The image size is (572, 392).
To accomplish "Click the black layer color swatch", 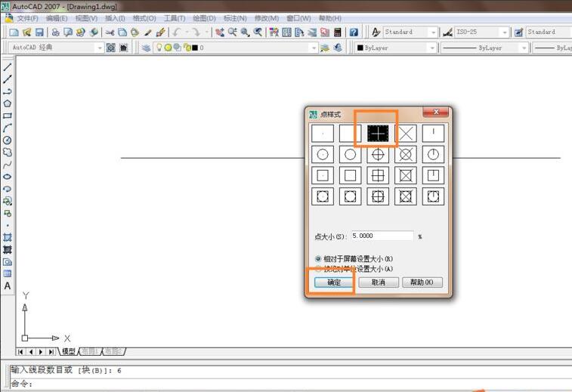I will tap(195, 48).
